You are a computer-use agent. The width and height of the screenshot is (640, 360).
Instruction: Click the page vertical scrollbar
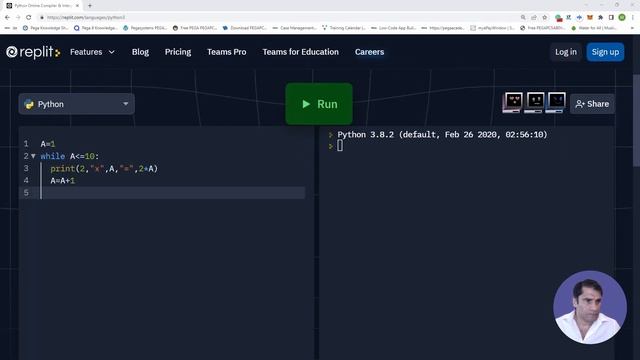click(x=636, y=120)
